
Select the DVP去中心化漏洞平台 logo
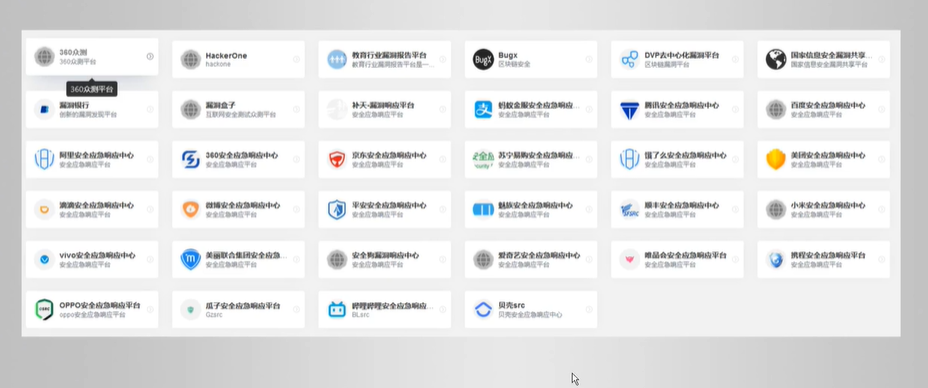click(x=630, y=59)
